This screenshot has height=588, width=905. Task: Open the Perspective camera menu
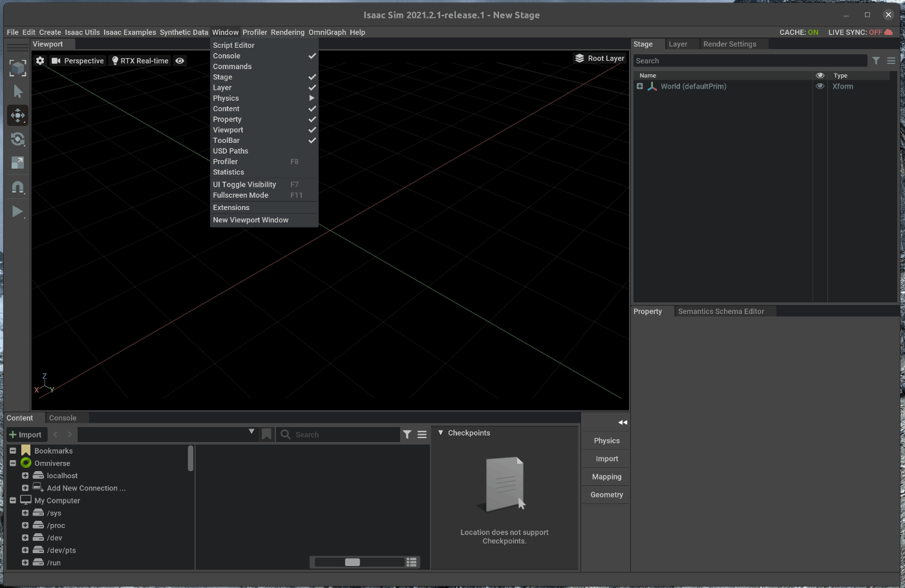(78, 61)
